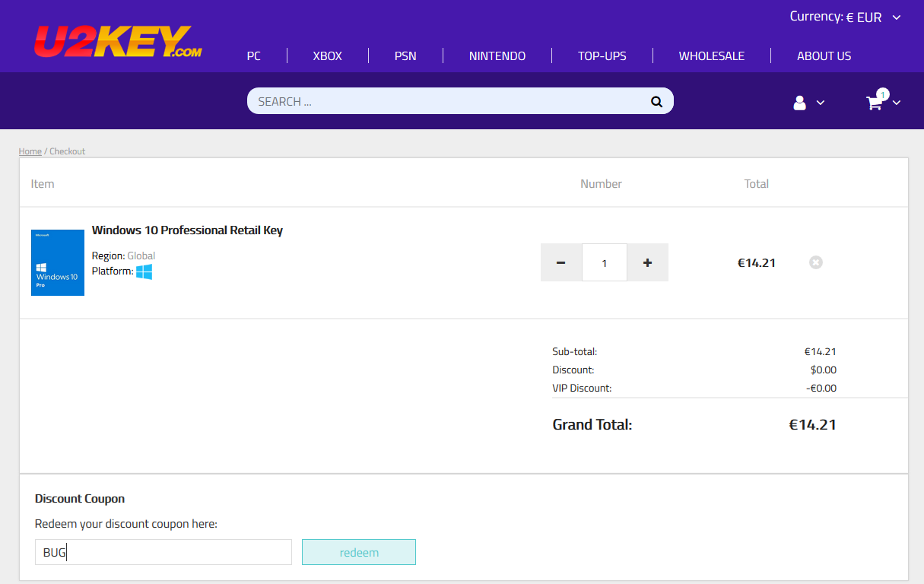Click the Item column header
Screen dimensions: 924x584
click(x=43, y=184)
